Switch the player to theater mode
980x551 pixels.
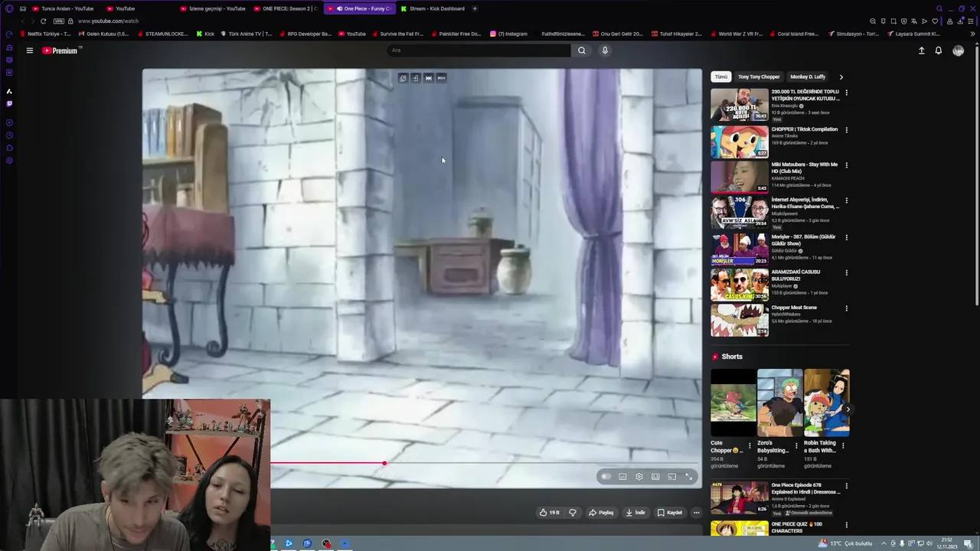(x=655, y=477)
